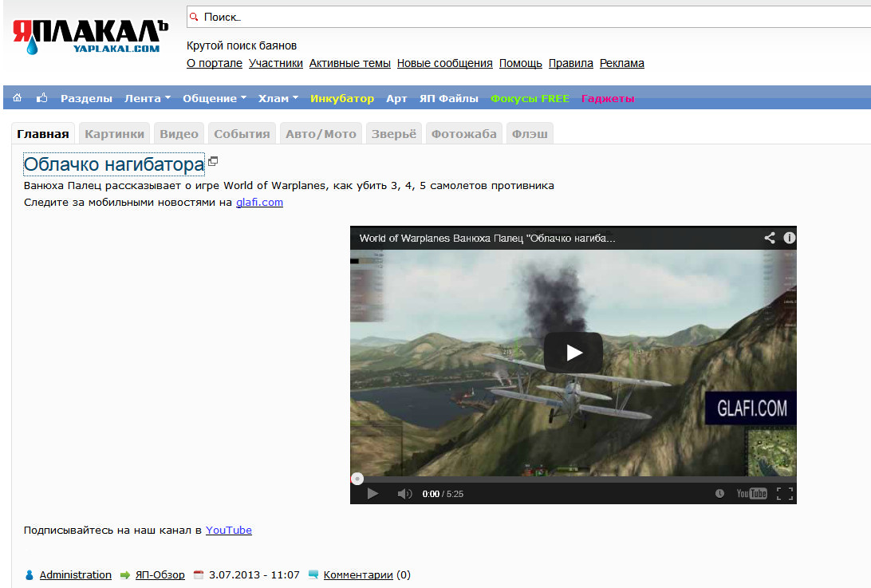
Task: Start playback with bottom play control
Action: 372,494
